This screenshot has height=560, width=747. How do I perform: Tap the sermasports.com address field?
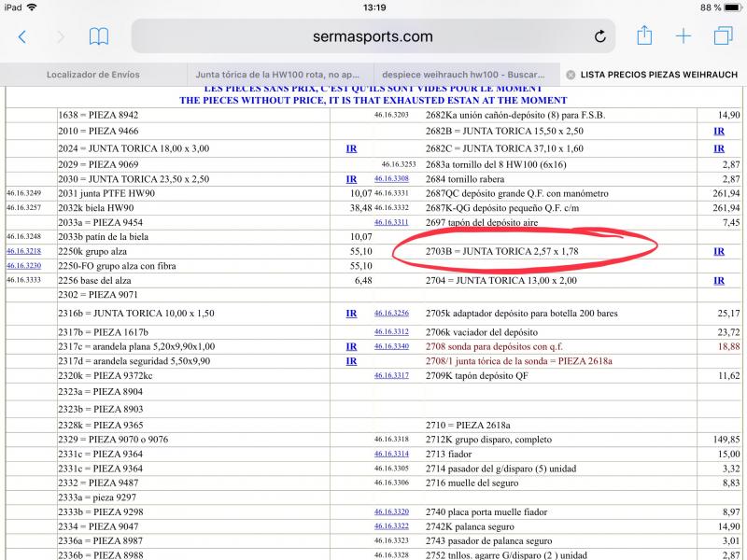pos(372,36)
